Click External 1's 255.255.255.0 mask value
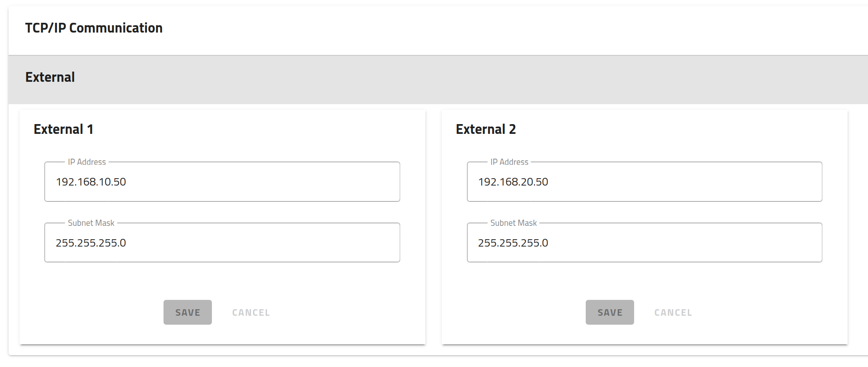The height and width of the screenshot is (367, 868). tap(91, 243)
